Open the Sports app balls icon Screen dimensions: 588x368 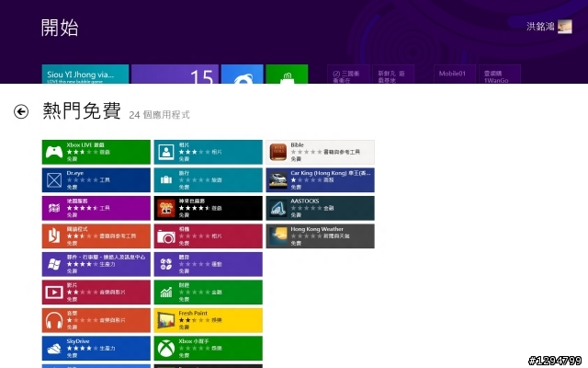tap(166, 264)
